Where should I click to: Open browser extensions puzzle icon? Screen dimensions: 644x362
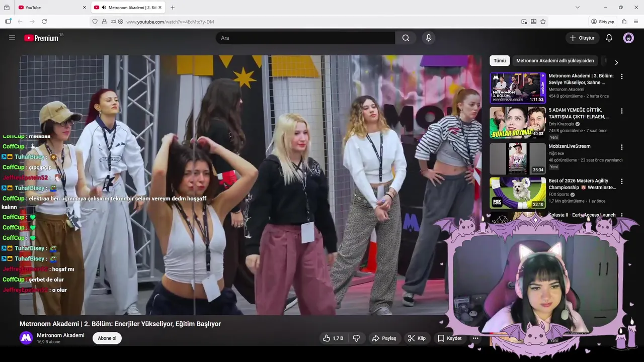tap(624, 22)
